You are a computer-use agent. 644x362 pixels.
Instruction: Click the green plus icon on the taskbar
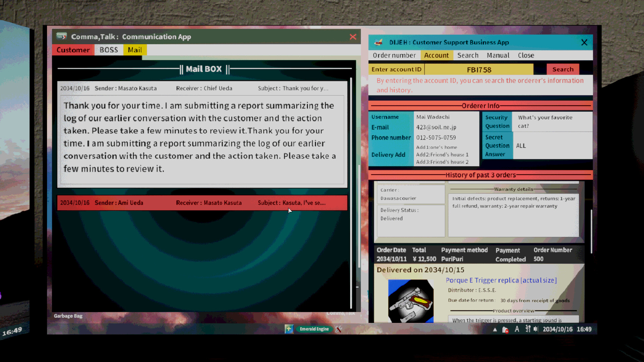tap(289, 329)
